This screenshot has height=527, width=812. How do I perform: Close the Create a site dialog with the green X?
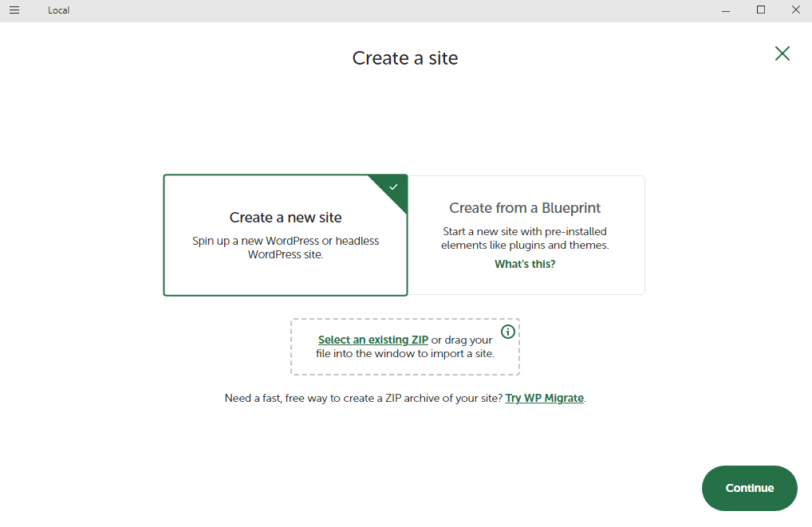(782, 53)
